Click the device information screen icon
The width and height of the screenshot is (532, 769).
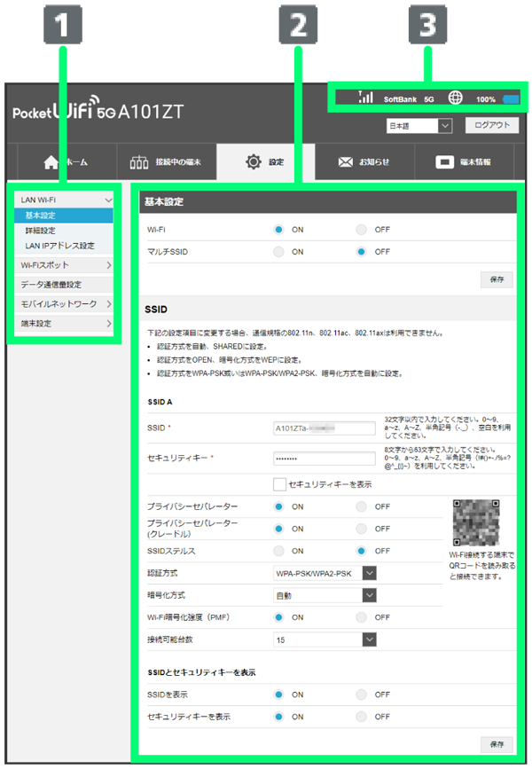pyautogui.click(x=445, y=162)
